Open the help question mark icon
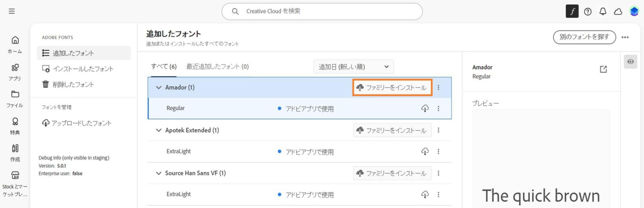The height and width of the screenshot is (208, 644). (x=588, y=12)
